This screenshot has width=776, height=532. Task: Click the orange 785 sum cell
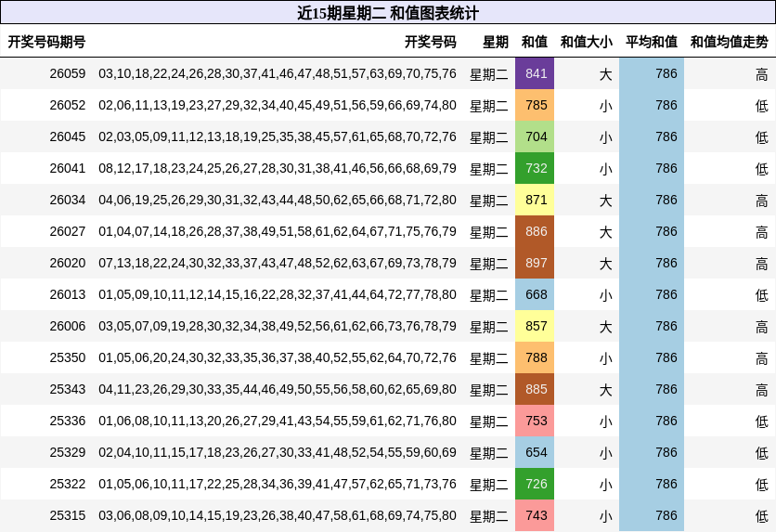pyautogui.click(x=535, y=106)
